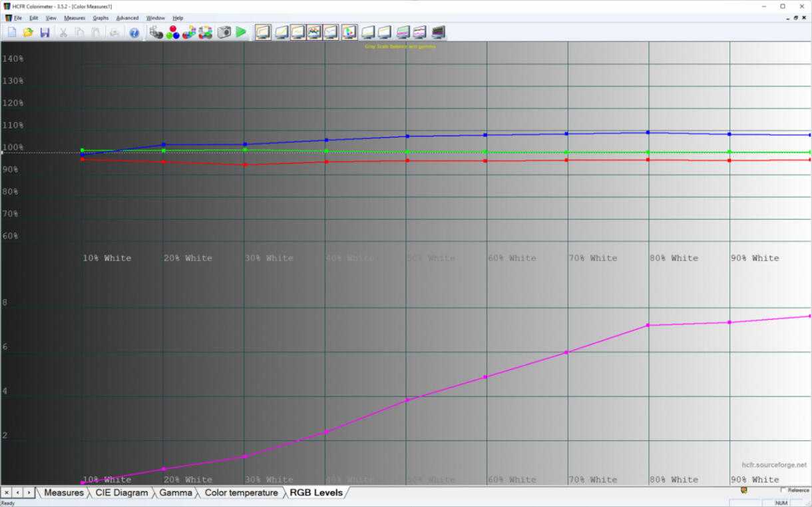This screenshot has width=812, height=507.
Task: Create a new measures document
Action: 12,32
